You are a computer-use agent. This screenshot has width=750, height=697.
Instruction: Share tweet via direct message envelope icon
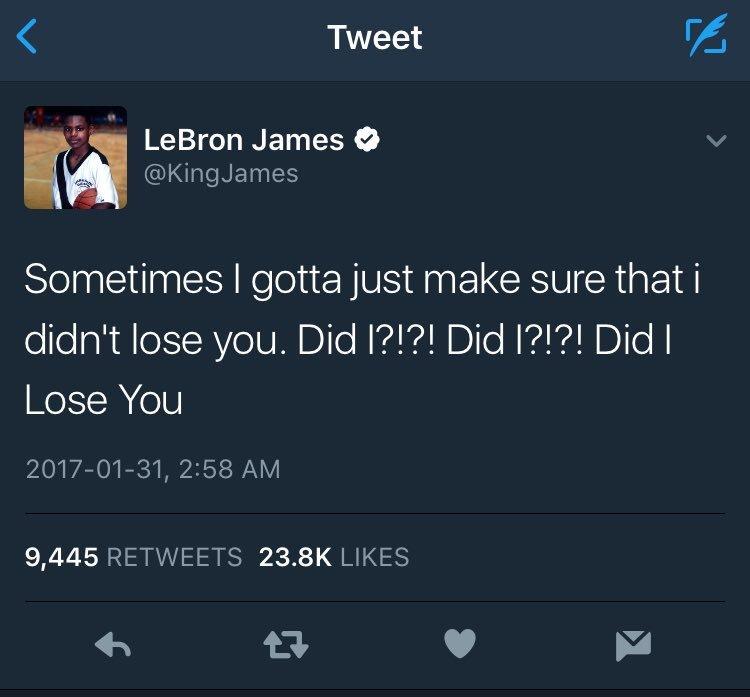coord(633,645)
